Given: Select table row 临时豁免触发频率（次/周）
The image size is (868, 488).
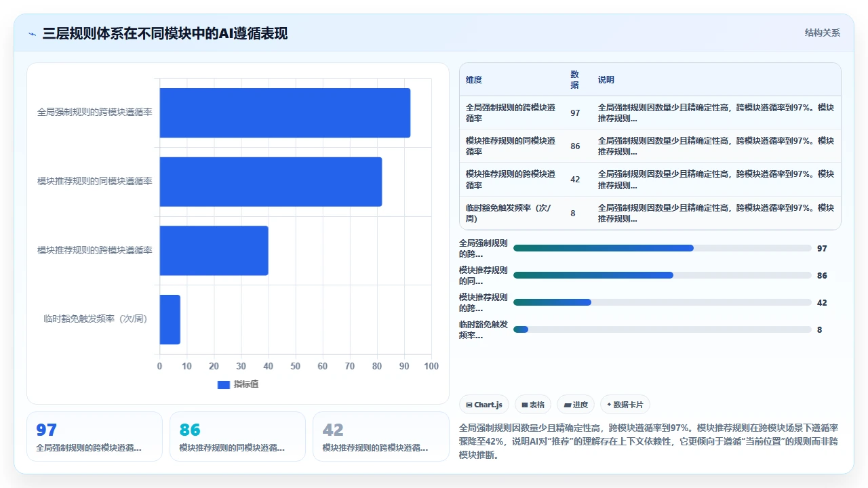Looking at the screenshot, I should [650, 213].
